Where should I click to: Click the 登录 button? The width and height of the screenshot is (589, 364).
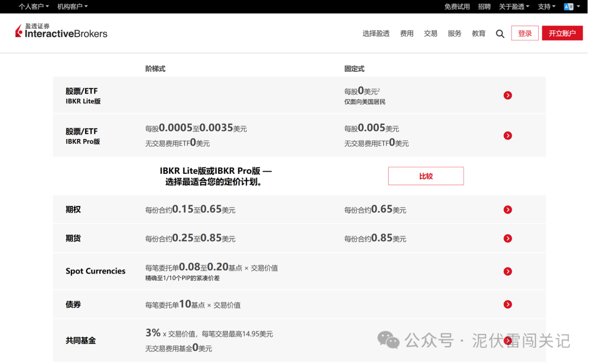click(525, 33)
